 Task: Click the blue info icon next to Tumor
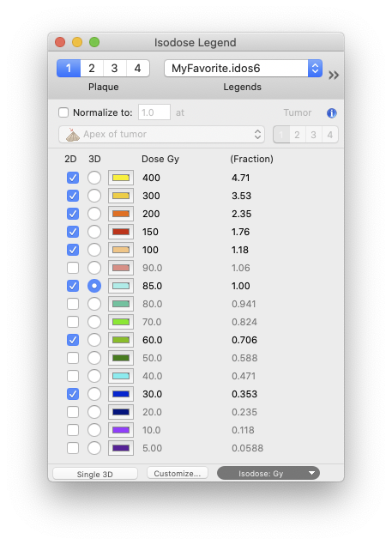tap(331, 113)
